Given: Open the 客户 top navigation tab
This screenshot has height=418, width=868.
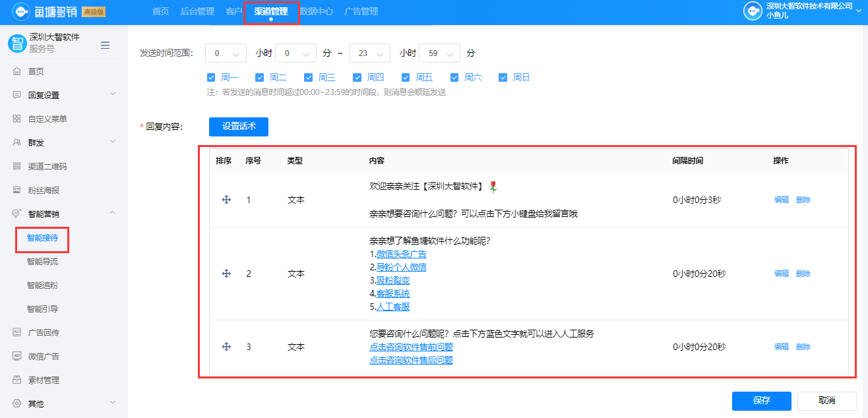Looking at the screenshot, I should pyautogui.click(x=233, y=11).
